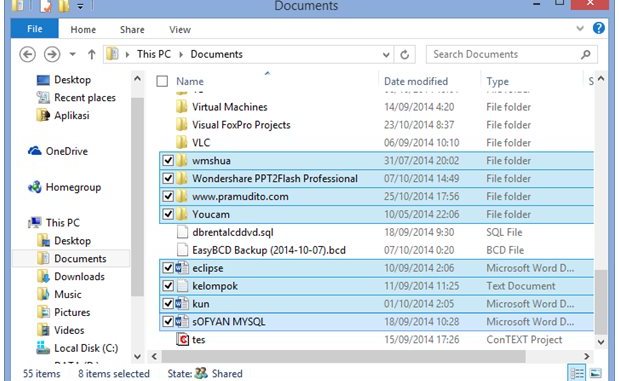Click the Aplikasi folder icon
This screenshot has height=381, width=619.
(x=43, y=115)
